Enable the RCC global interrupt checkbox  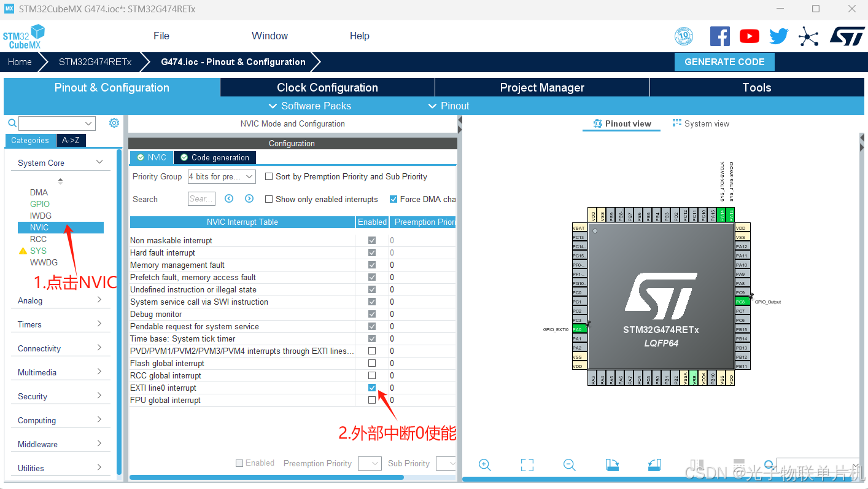click(x=372, y=375)
